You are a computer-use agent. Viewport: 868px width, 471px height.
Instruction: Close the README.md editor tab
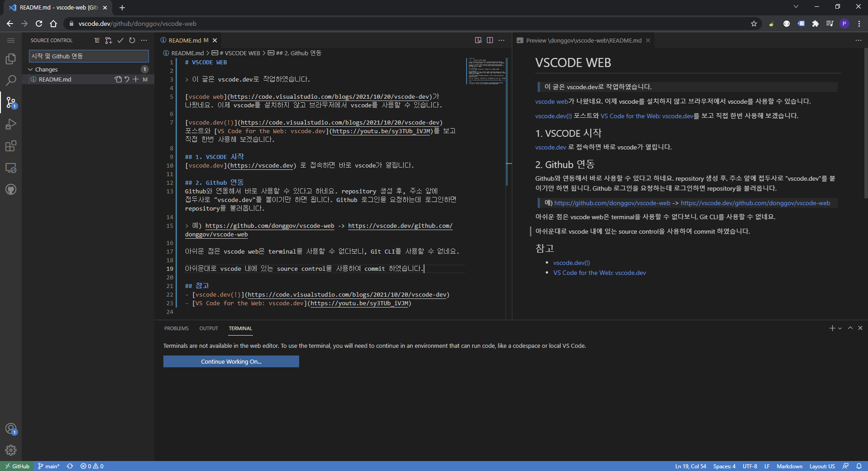tap(215, 40)
